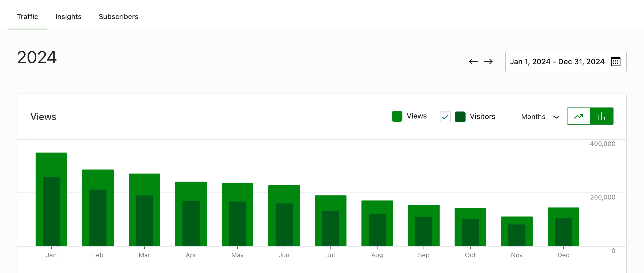Open the Subscribers tab
The image size is (644, 273).
119,17
